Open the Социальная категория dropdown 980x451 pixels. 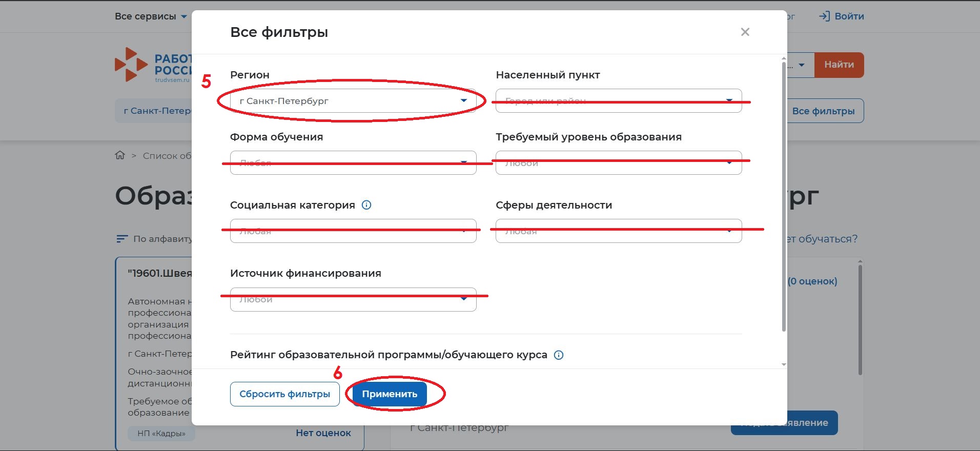353,231
